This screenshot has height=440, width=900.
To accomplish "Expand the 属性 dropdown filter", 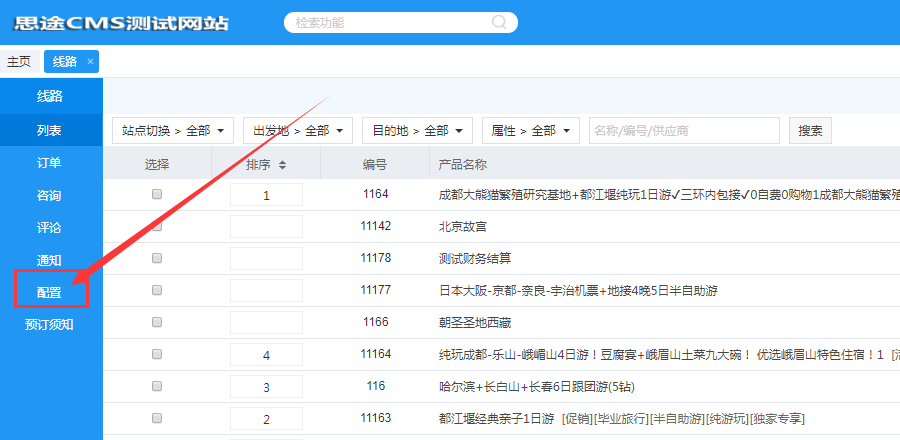I will point(531,131).
